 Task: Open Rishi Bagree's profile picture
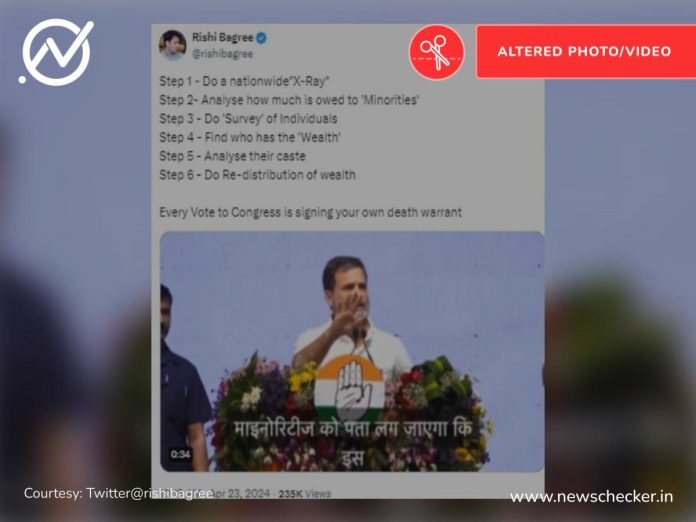172,45
